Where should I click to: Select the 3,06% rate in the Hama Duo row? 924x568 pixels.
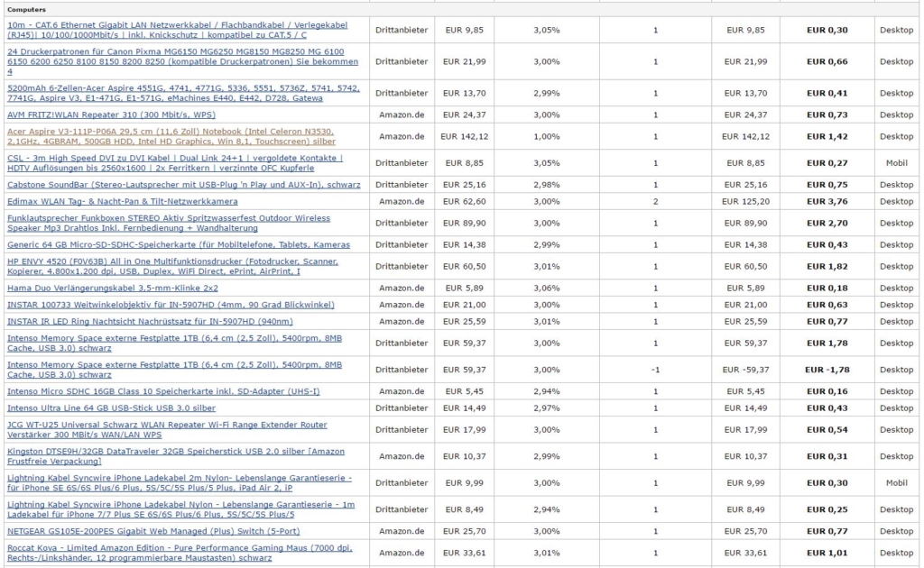546,289
